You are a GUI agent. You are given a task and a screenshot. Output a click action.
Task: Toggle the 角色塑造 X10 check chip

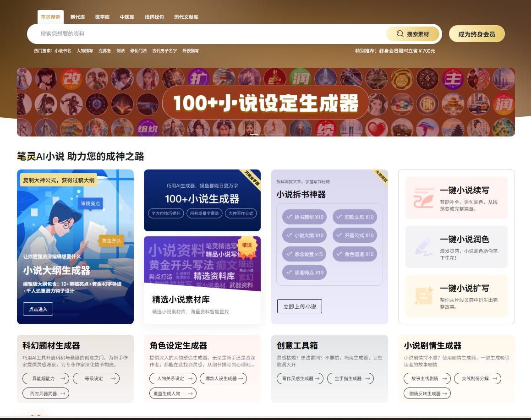(355, 254)
